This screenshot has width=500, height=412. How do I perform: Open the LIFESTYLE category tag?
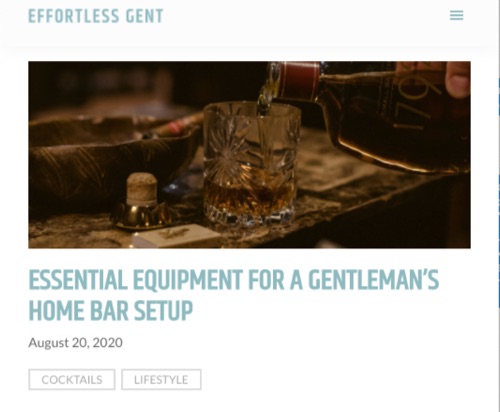[x=161, y=379]
